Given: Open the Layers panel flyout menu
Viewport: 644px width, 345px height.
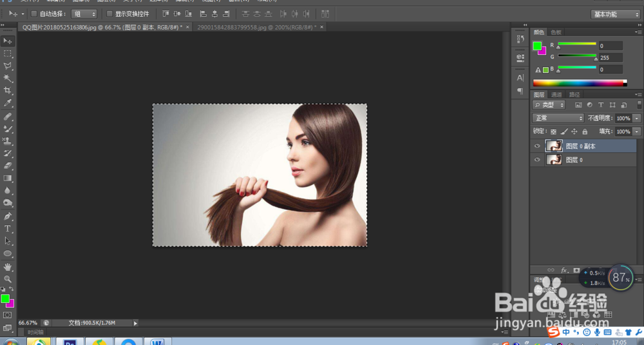Looking at the screenshot, I should [638, 95].
